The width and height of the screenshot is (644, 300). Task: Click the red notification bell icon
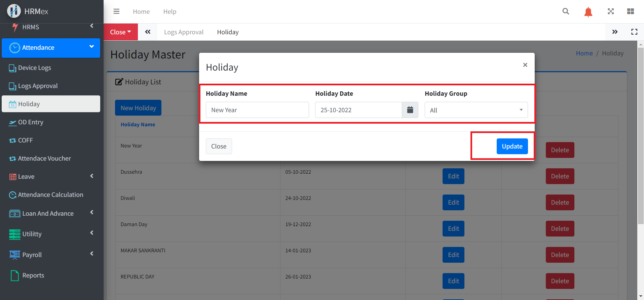click(588, 12)
